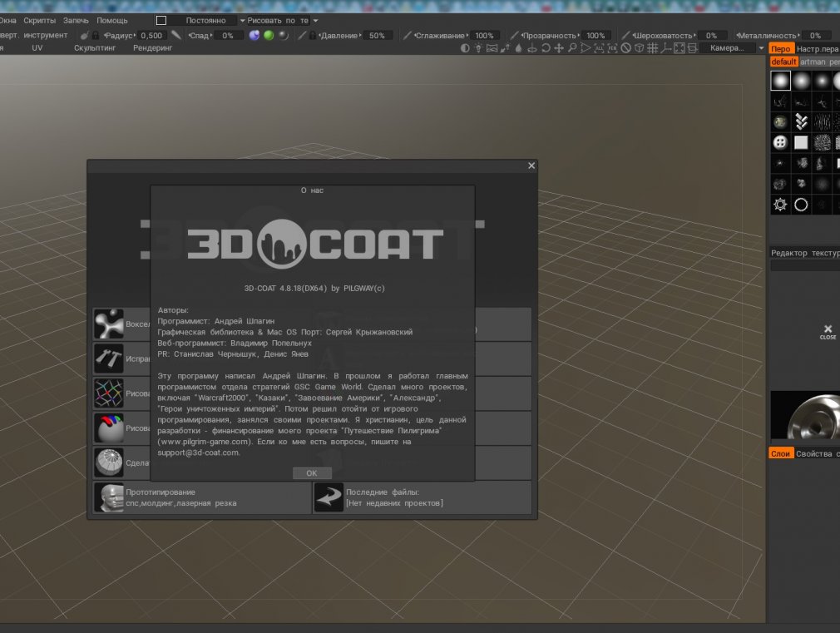840x633 pixels.
Task: Click the arrow right of Камера
Action: point(761,47)
